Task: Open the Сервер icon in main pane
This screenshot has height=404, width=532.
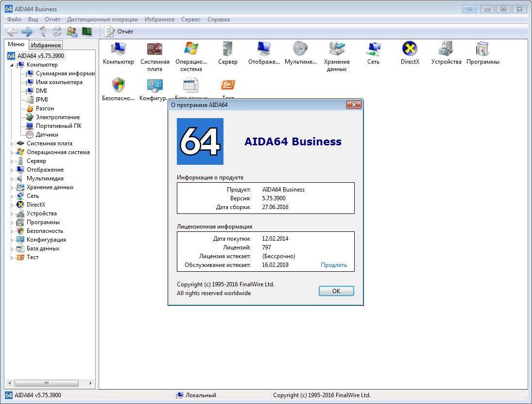Action: 228,53
